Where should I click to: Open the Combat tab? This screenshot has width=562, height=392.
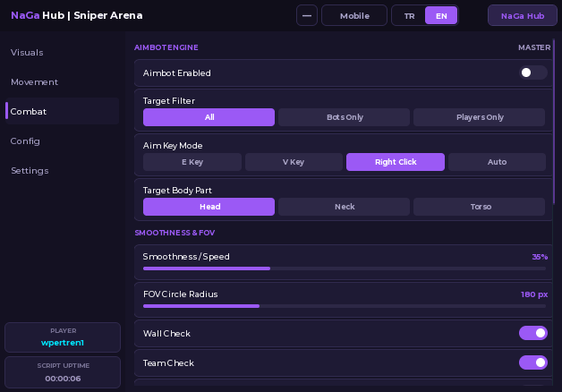[x=63, y=112]
